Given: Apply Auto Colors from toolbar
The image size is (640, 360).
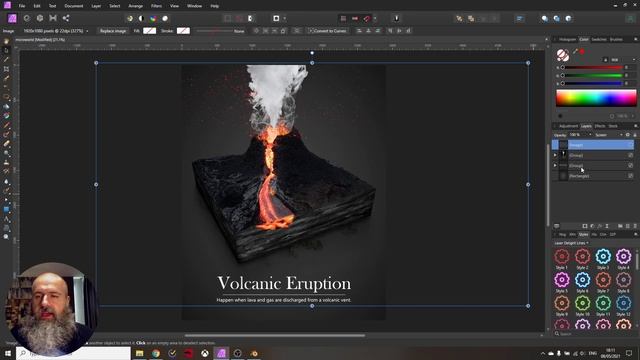Looking at the screenshot, I should coord(153,18).
